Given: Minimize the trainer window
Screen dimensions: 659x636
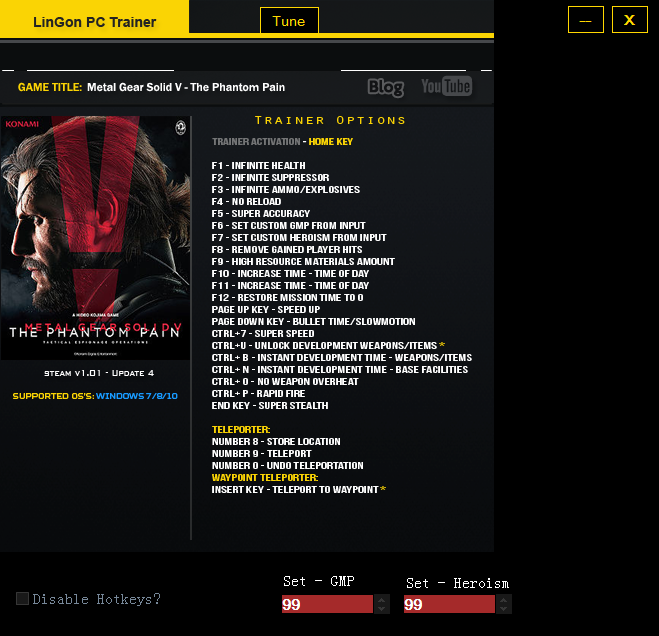Looking at the screenshot, I should click(x=585, y=19).
